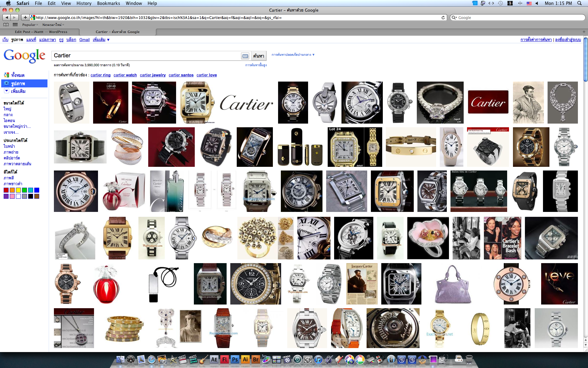Reload the page with the refresh icon
The image size is (588, 368).
443,17
